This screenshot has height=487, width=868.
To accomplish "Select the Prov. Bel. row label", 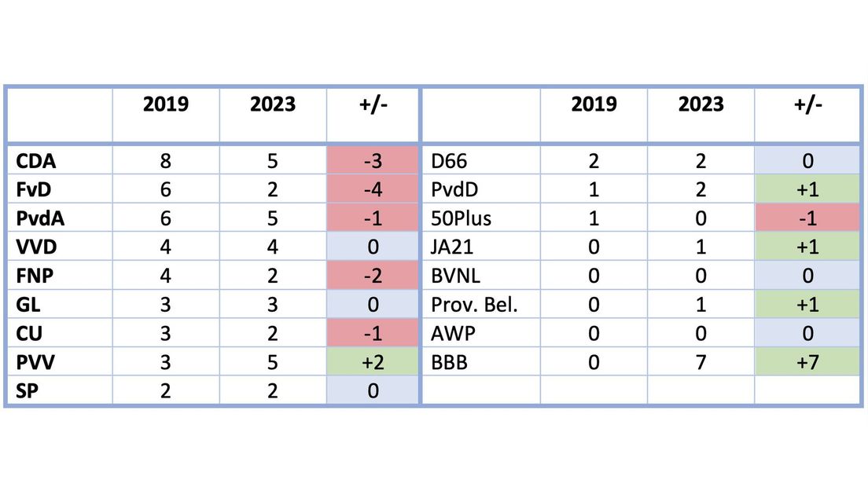I will point(474,304).
